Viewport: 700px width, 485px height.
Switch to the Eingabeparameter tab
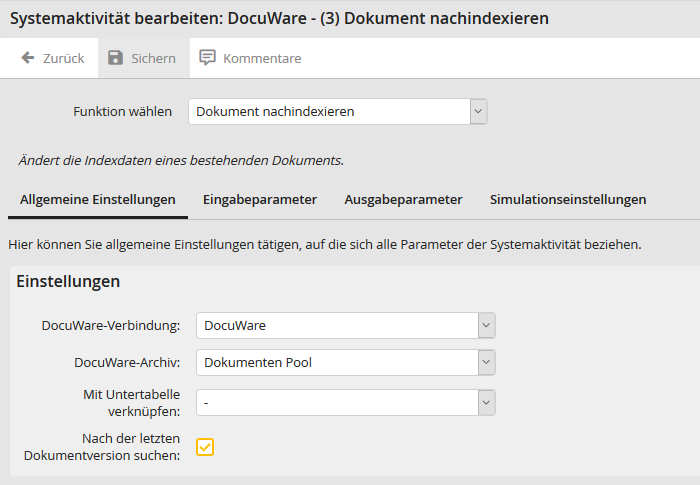coord(260,199)
